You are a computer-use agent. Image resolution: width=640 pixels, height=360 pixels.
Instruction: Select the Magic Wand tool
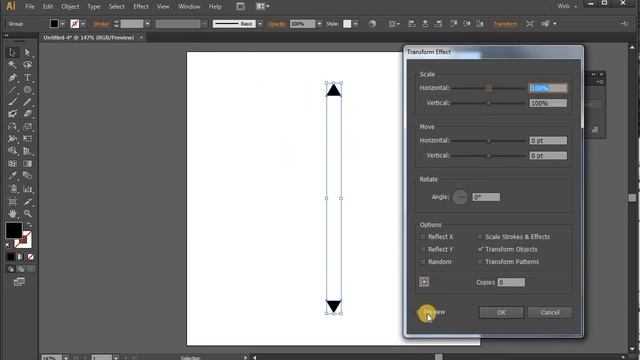coord(12,65)
